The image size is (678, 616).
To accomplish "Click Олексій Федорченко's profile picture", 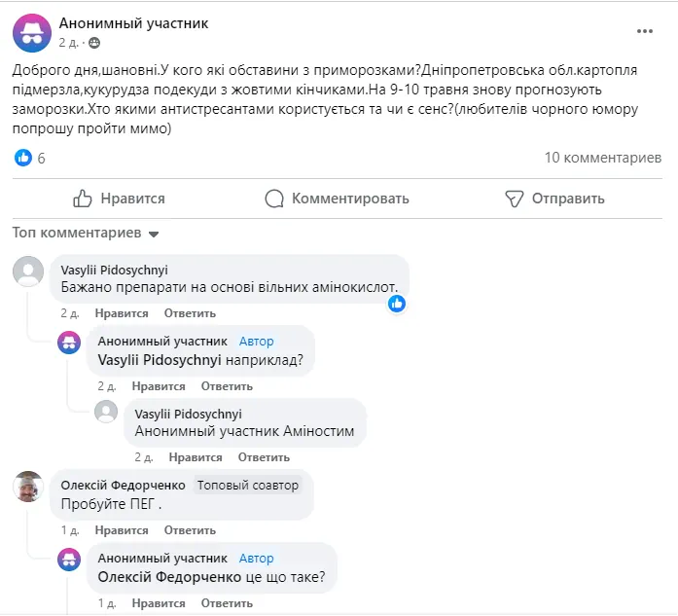I will (x=28, y=487).
